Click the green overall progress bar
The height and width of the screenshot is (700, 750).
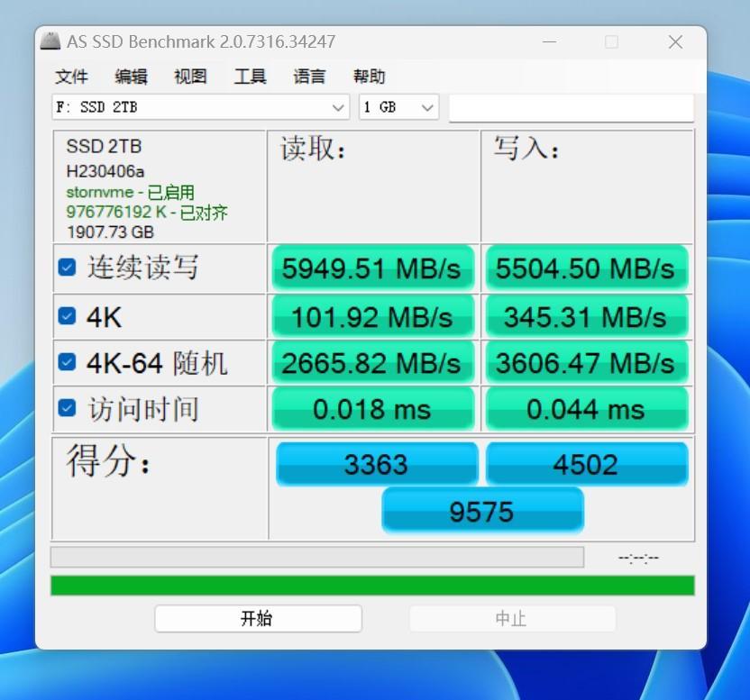click(x=372, y=586)
